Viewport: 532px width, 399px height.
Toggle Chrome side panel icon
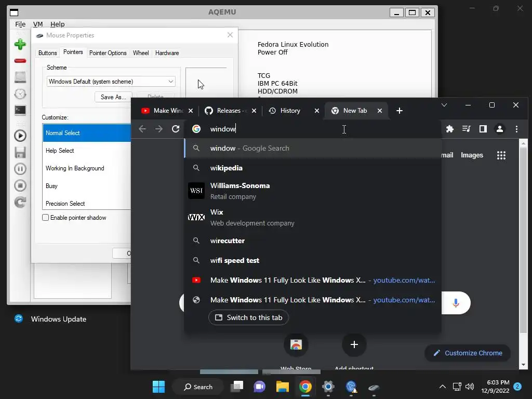tap(483, 129)
